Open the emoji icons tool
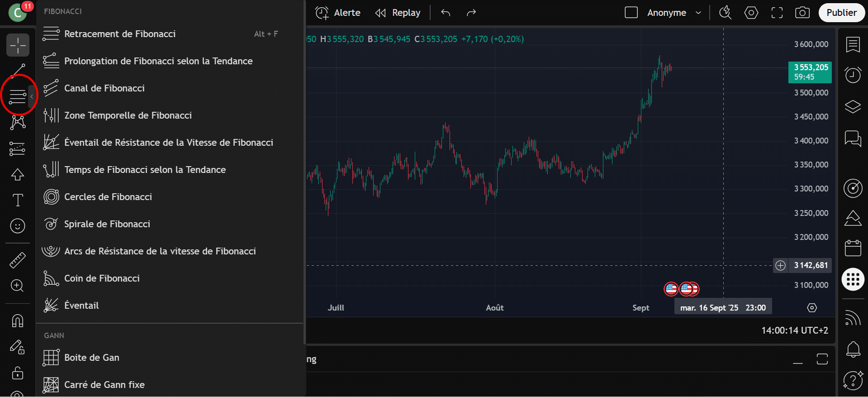This screenshot has height=397, width=868. pyautogui.click(x=18, y=225)
